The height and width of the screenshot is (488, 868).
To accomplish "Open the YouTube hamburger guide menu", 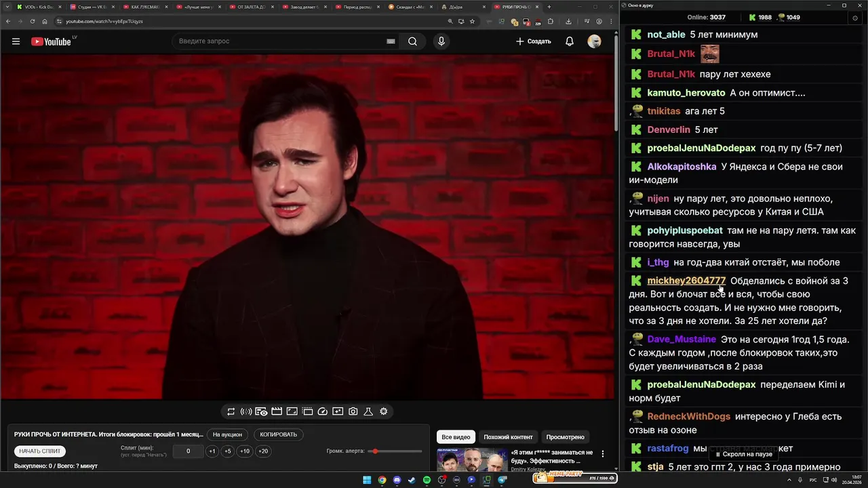I will click(x=16, y=41).
